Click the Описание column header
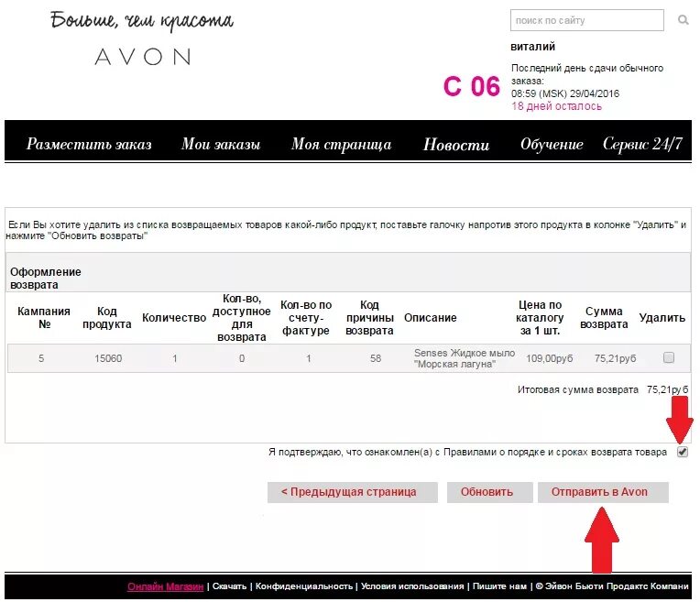This screenshot has width=700, height=602. pyautogui.click(x=431, y=318)
